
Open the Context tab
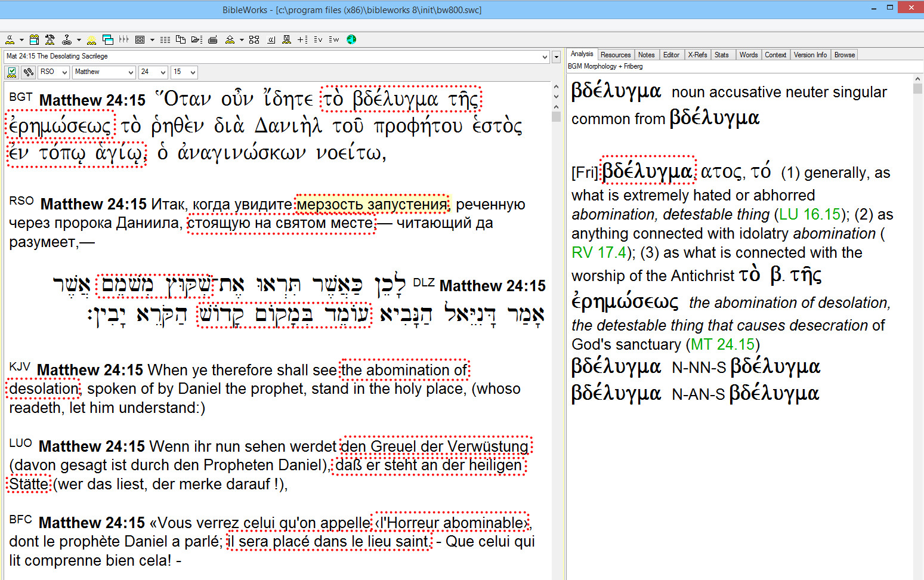775,55
